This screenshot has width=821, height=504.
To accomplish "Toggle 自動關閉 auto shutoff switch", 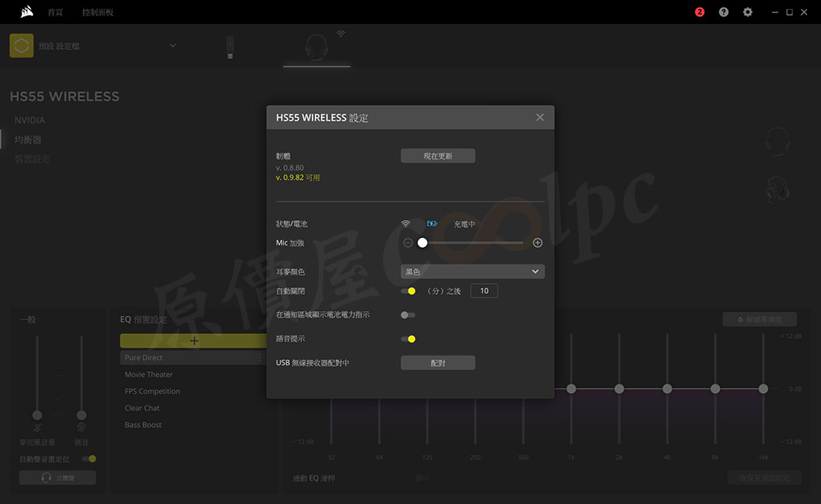I will pyautogui.click(x=408, y=291).
